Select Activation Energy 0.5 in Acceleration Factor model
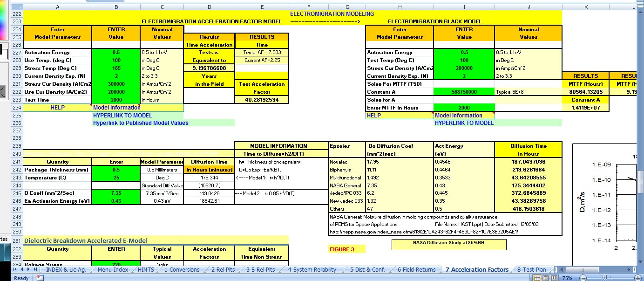This screenshot has height=281, width=644. pos(116,53)
